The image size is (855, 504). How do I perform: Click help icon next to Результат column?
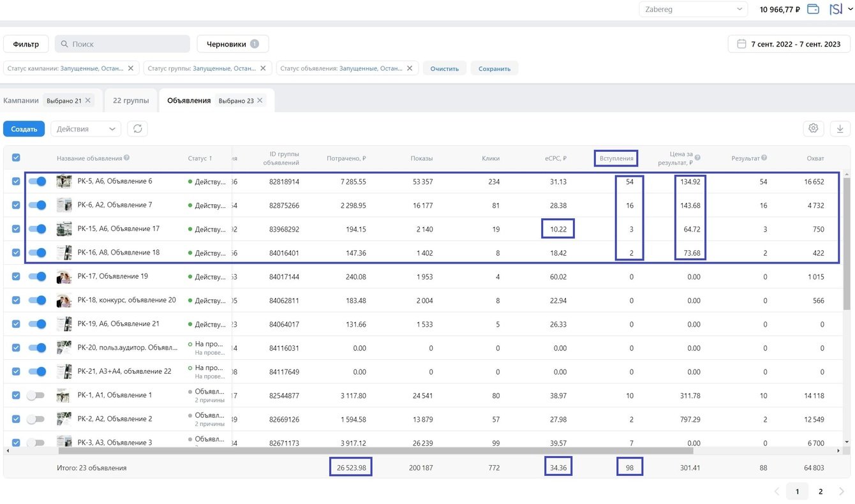click(x=764, y=158)
